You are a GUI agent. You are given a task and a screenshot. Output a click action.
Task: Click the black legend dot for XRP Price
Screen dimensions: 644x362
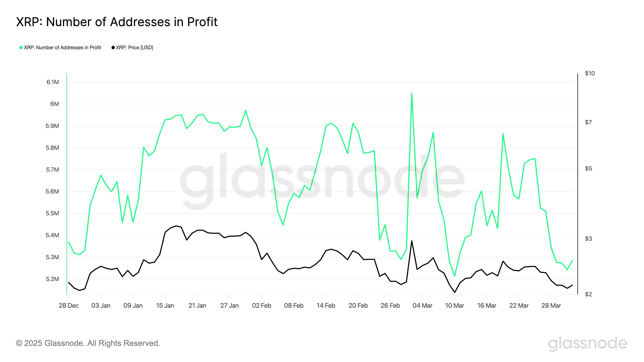click(113, 47)
